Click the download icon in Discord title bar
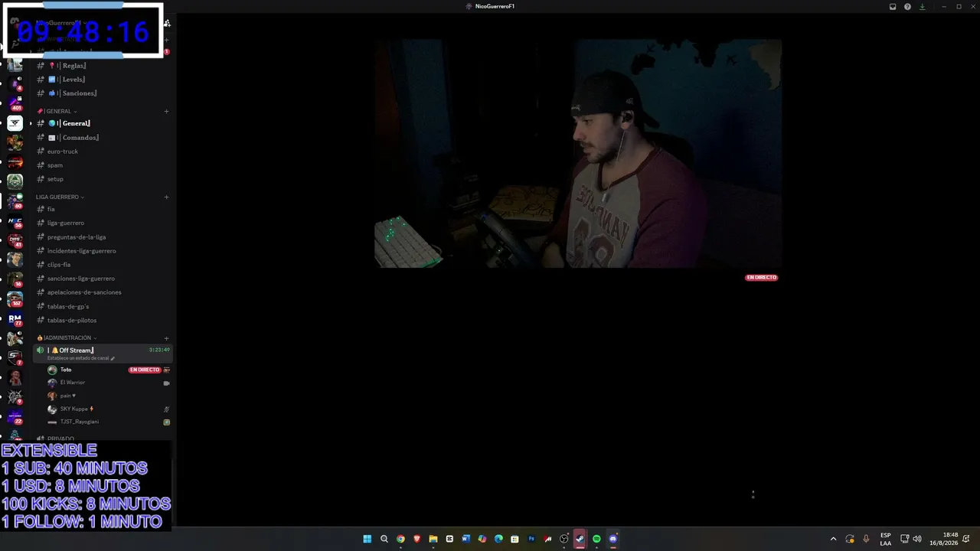The height and width of the screenshot is (551, 980). pos(922,6)
